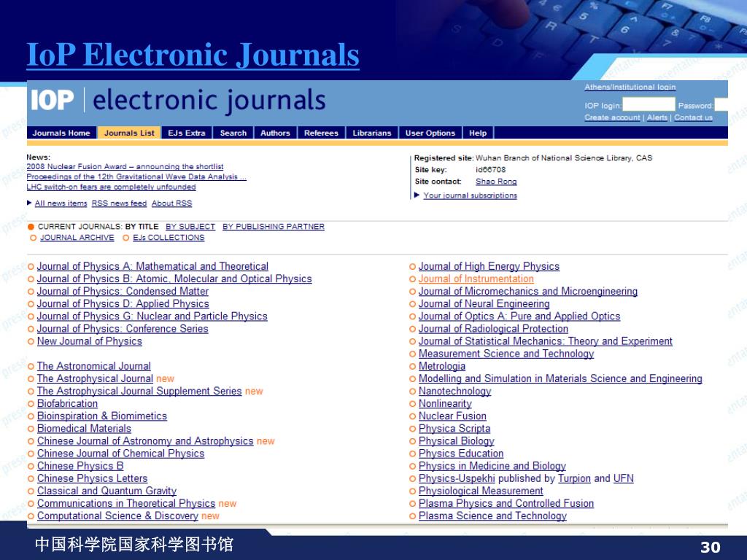This screenshot has height=560, width=747.
Task: Select the Journals List tab
Action: [x=129, y=133]
